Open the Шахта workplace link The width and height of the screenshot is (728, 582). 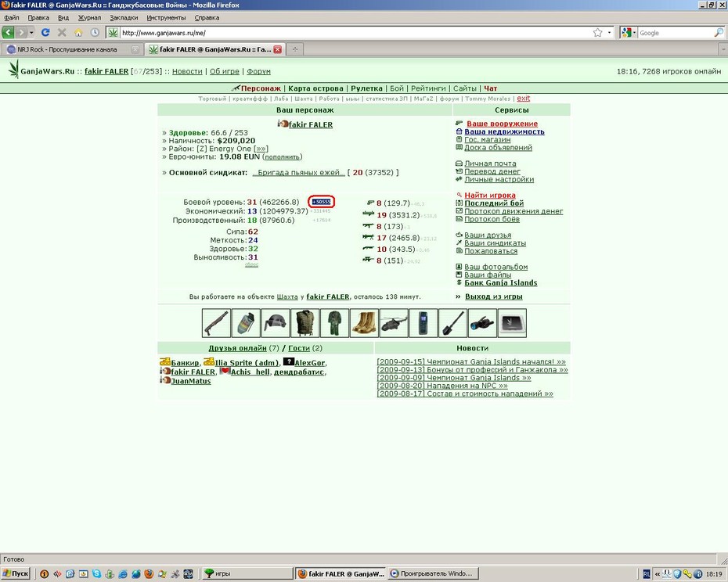pos(287,296)
